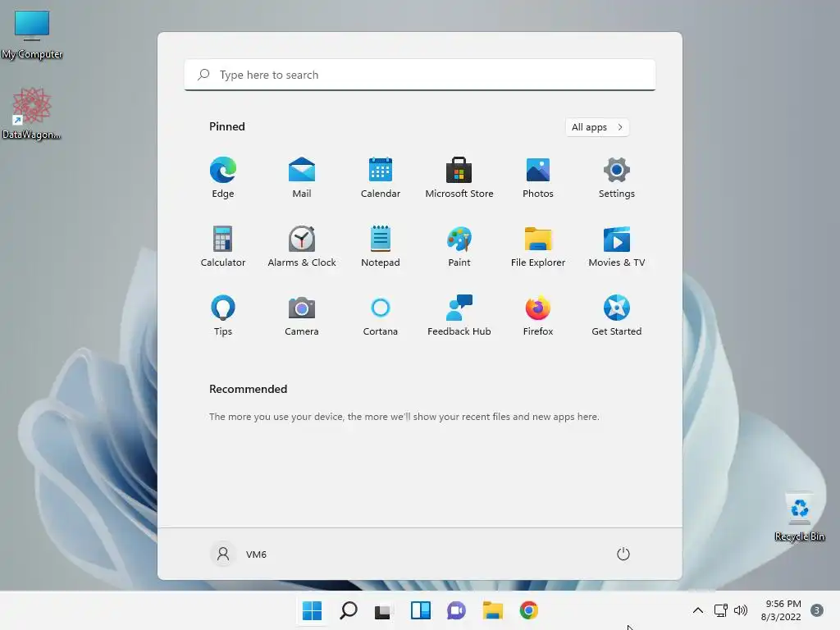Viewport: 840px width, 630px height.
Task: Click the Type here to search box
Action: click(420, 75)
